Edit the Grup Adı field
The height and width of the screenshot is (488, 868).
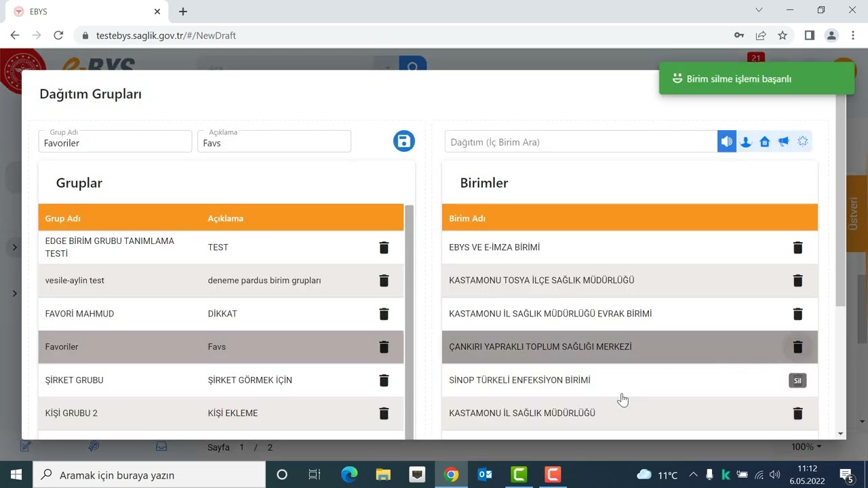[x=115, y=142]
